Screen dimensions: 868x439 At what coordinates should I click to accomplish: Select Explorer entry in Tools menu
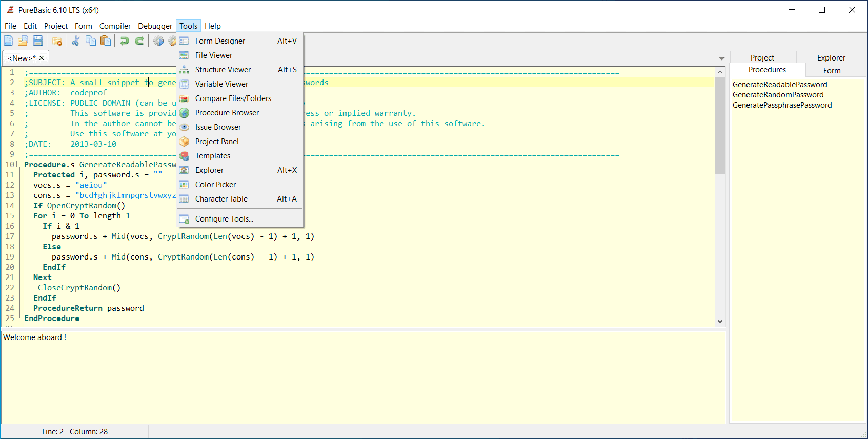(240, 170)
